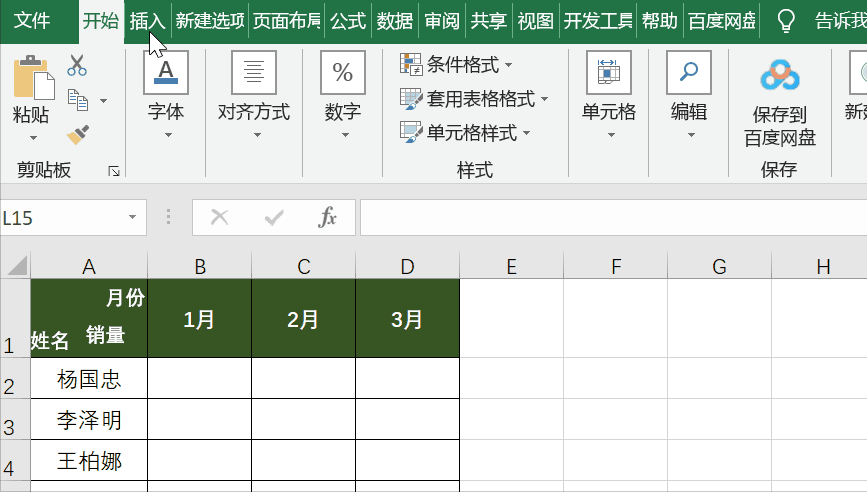Switch to the 百度网盘 tab

pos(722,21)
